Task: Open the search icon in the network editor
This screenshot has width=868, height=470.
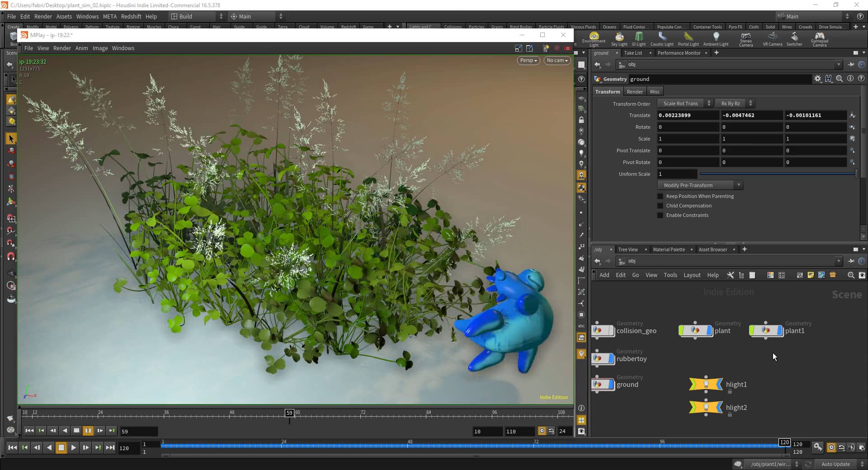Action: coord(850,275)
